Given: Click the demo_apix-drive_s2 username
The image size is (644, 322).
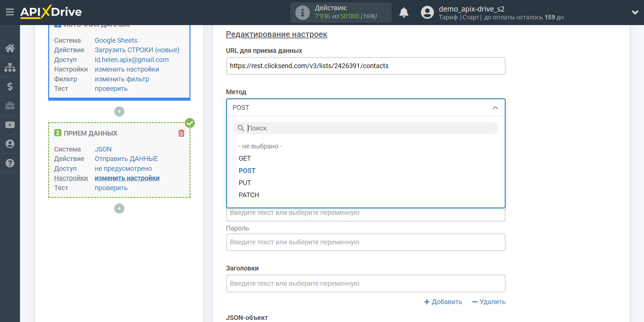Looking at the screenshot, I should (471, 9).
